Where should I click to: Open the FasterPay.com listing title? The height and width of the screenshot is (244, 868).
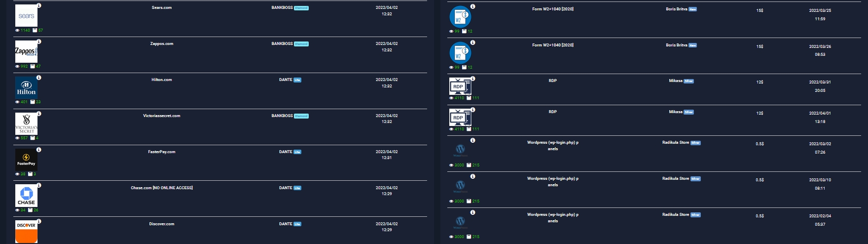click(162, 152)
